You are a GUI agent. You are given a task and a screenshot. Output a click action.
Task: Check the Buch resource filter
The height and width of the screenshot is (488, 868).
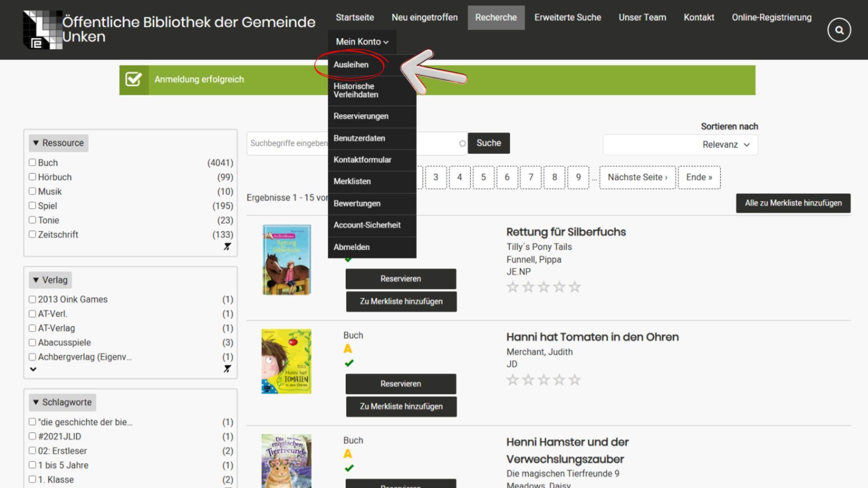(x=32, y=163)
